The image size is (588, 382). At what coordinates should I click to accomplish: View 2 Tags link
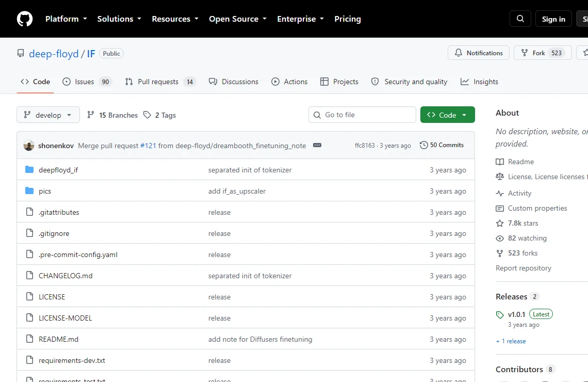160,115
